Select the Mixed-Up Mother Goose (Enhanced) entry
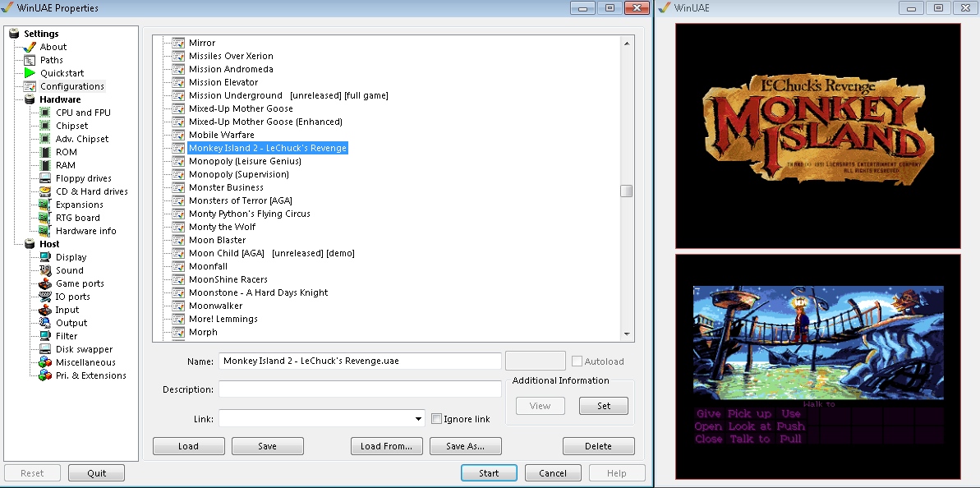Screen dimensions: 980x488 tap(265, 122)
